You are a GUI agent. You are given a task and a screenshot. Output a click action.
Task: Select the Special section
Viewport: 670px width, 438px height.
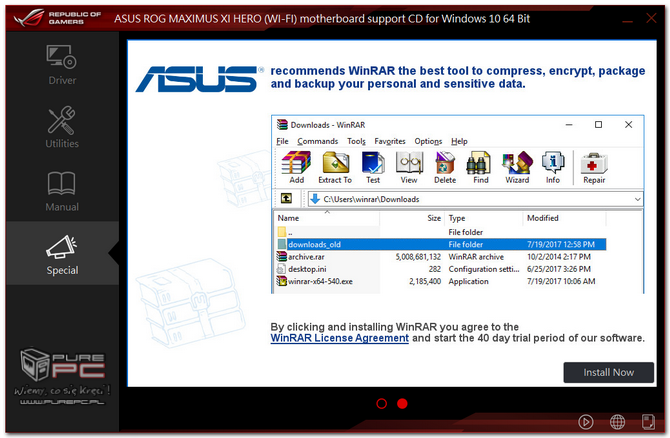coord(62,255)
